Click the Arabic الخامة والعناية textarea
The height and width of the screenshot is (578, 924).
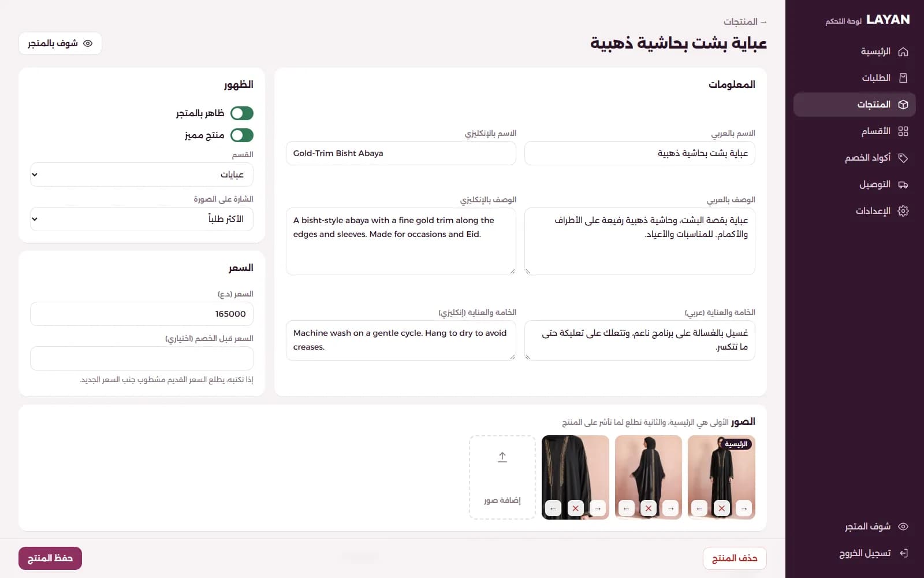click(x=639, y=340)
